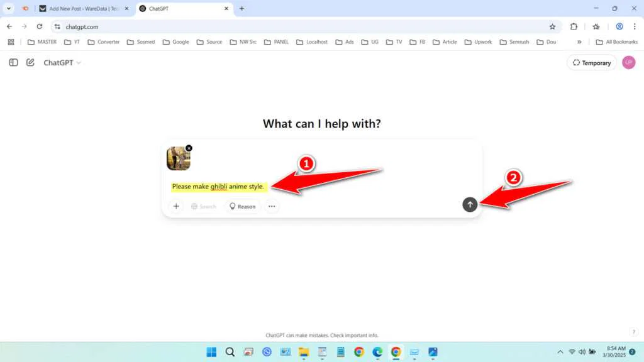Open the Windows Start menu
Viewport: 644px width, 362px height.
click(211, 352)
